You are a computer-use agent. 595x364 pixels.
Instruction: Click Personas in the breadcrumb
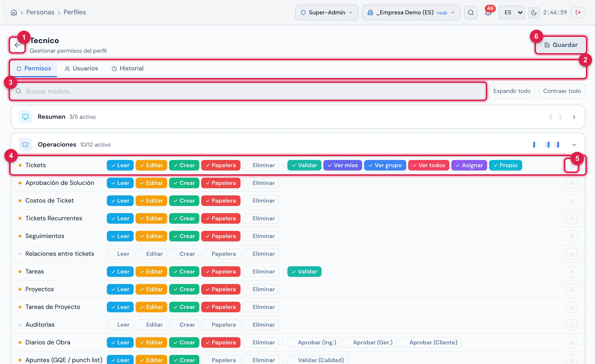[40, 12]
